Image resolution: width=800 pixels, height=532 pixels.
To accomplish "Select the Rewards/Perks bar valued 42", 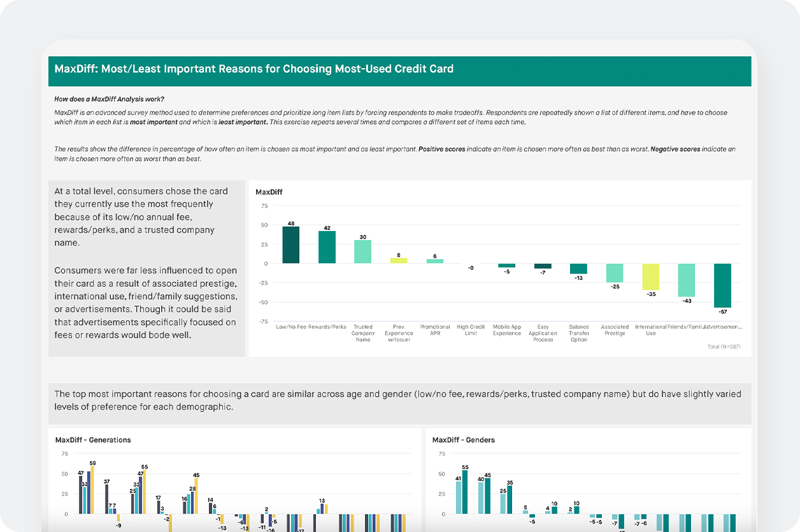I will coord(327,247).
